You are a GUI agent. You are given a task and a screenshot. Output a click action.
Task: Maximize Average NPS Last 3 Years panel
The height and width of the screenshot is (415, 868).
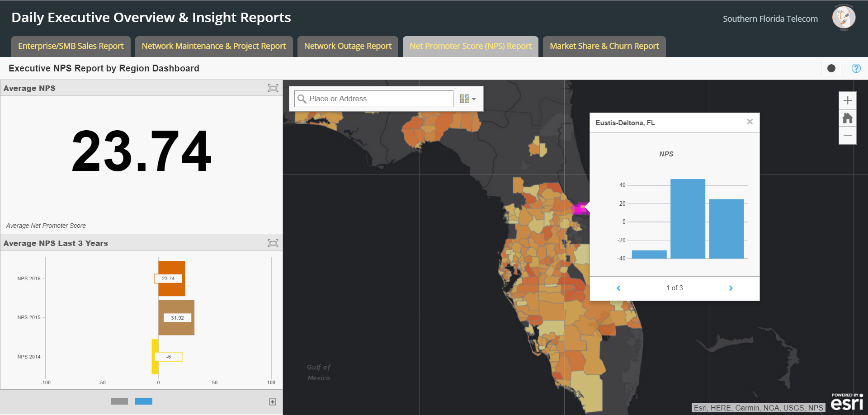(x=273, y=243)
